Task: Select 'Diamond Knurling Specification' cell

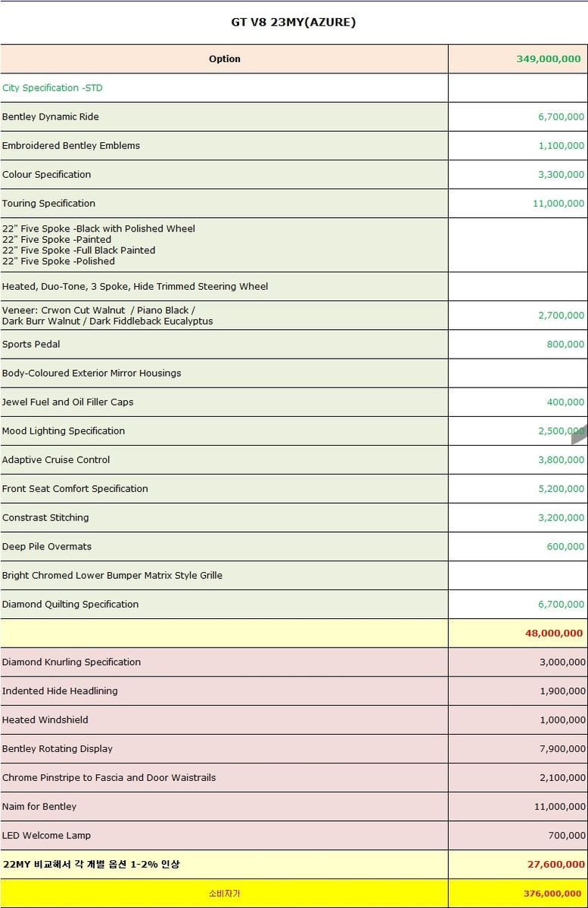Action: coord(224,662)
